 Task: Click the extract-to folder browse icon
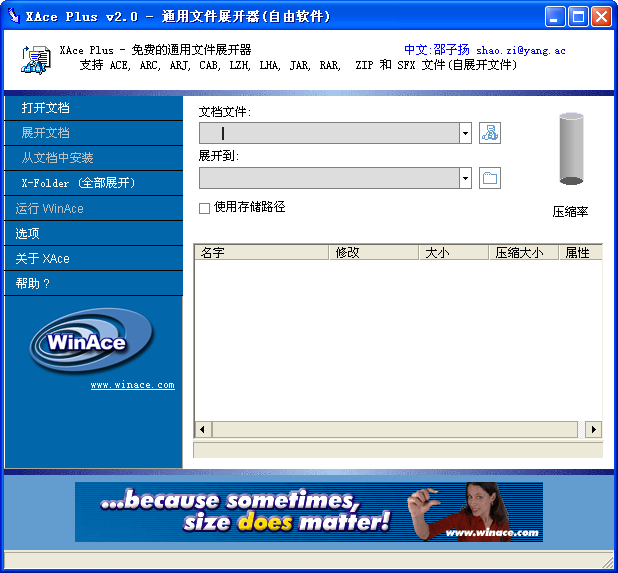tap(489, 179)
